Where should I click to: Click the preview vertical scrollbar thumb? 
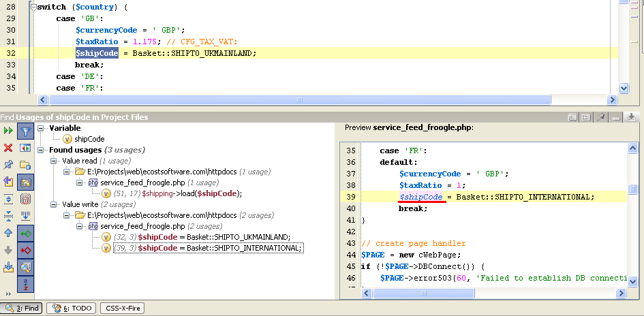click(632, 189)
